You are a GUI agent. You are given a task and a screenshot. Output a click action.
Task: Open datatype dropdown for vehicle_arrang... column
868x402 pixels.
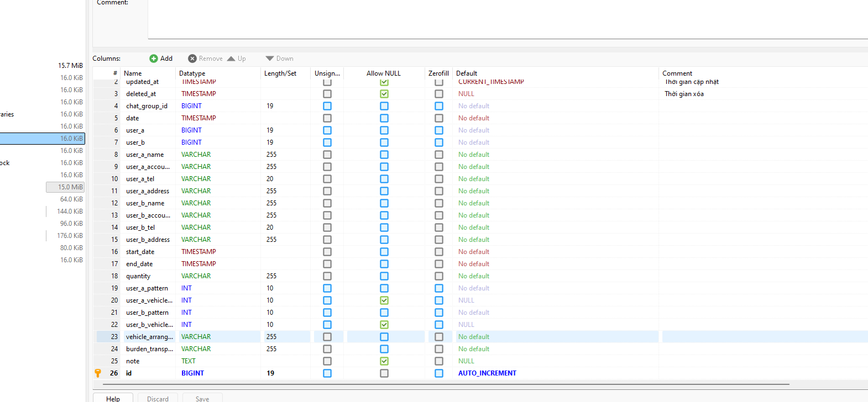point(196,337)
